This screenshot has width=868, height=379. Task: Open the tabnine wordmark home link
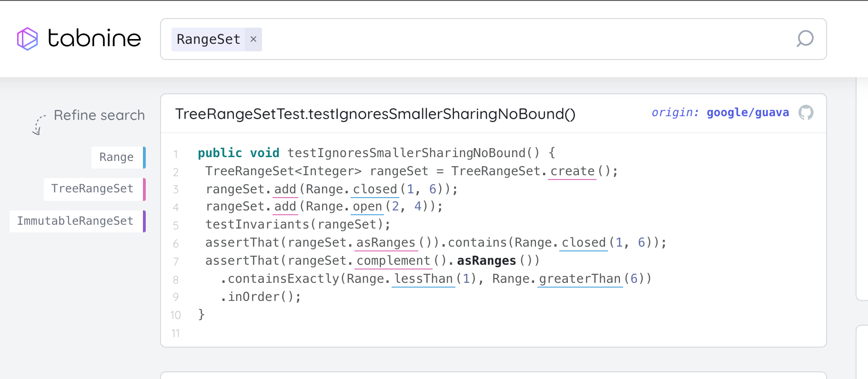[94, 38]
